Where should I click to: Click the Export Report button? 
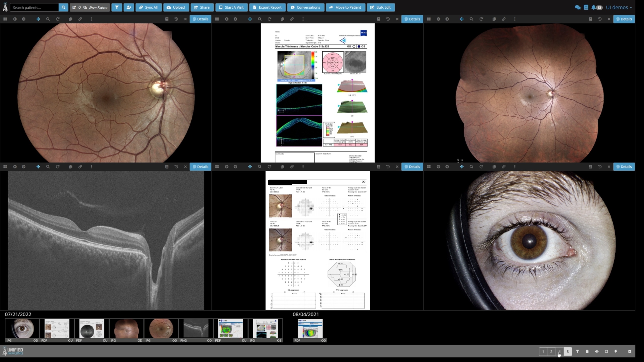pyautogui.click(x=267, y=7)
